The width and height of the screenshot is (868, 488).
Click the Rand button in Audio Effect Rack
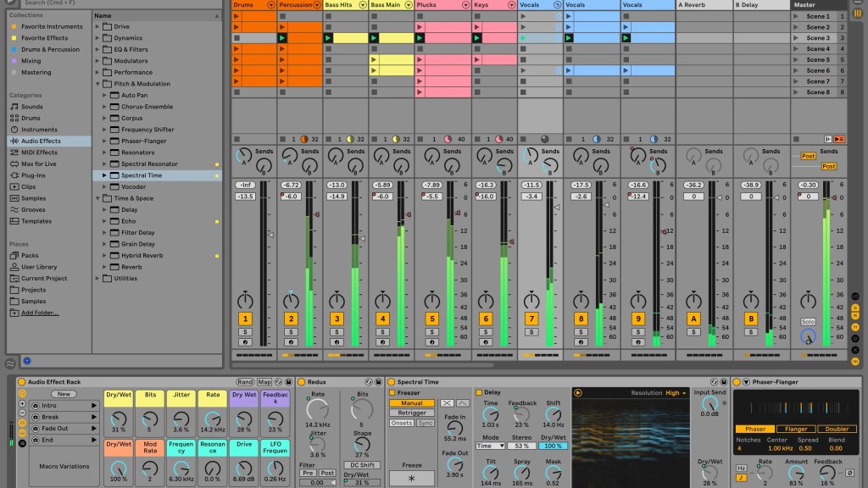[x=245, y=382]
